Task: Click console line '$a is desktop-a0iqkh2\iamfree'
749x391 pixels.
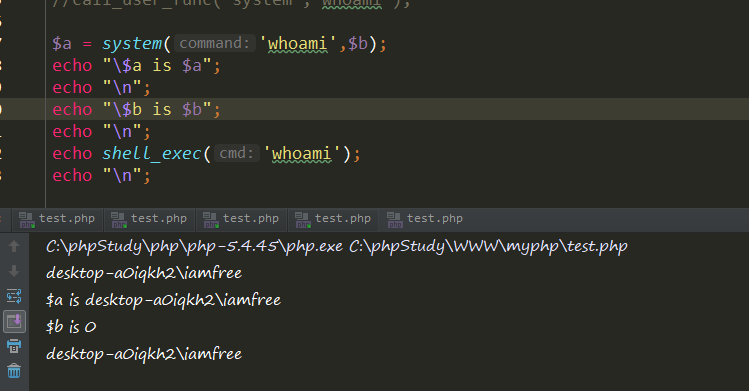Action: tap(163, 300)
